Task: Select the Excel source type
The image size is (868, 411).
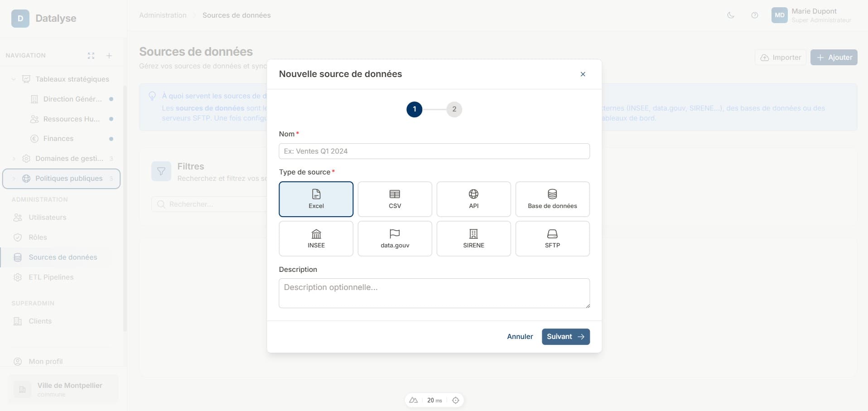Action: point(316,199)
